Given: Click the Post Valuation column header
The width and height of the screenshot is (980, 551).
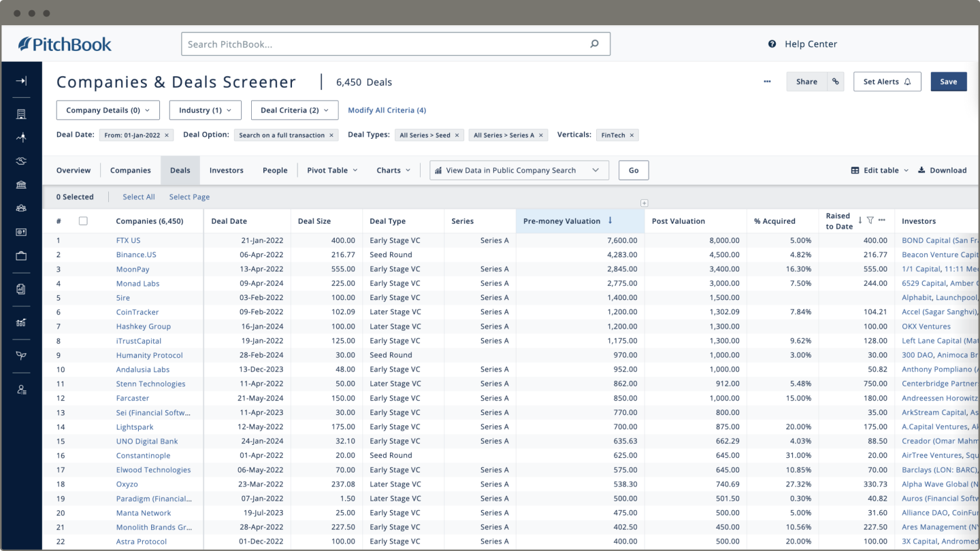Looking at the screenshot, I should (x=679, y=221).
